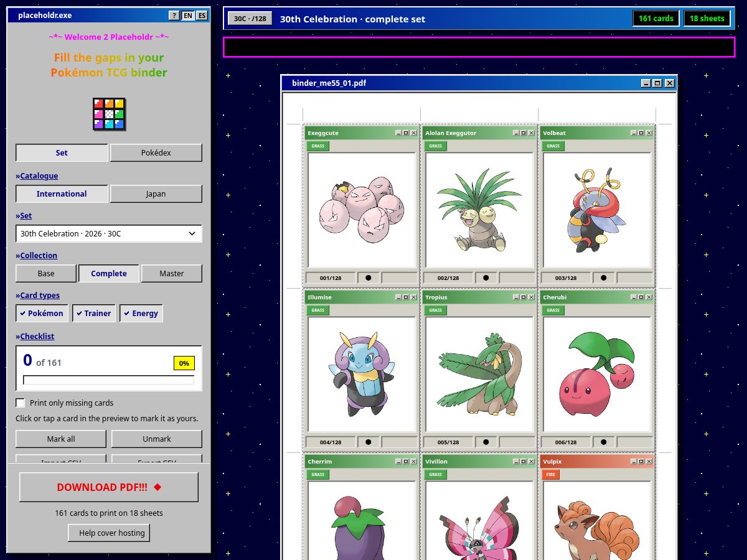Maximize the Alolan Exeggutor card window
Image resolution: width=747 pixels, height=560 pixels.
click(x=524, y=133)
